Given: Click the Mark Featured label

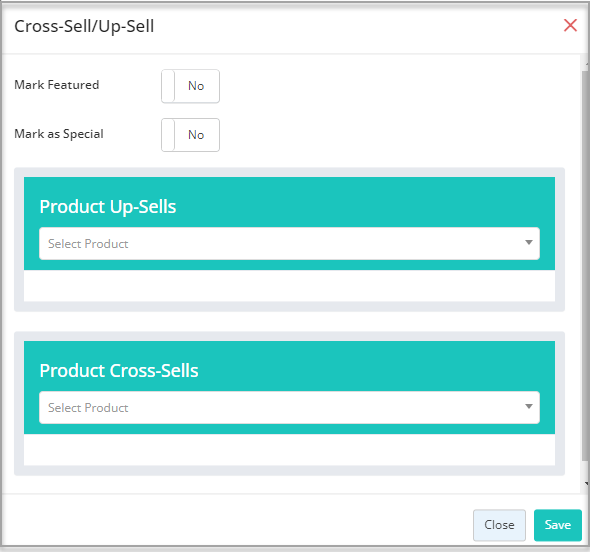Looking at the screenshot, I should coord(57,85).
